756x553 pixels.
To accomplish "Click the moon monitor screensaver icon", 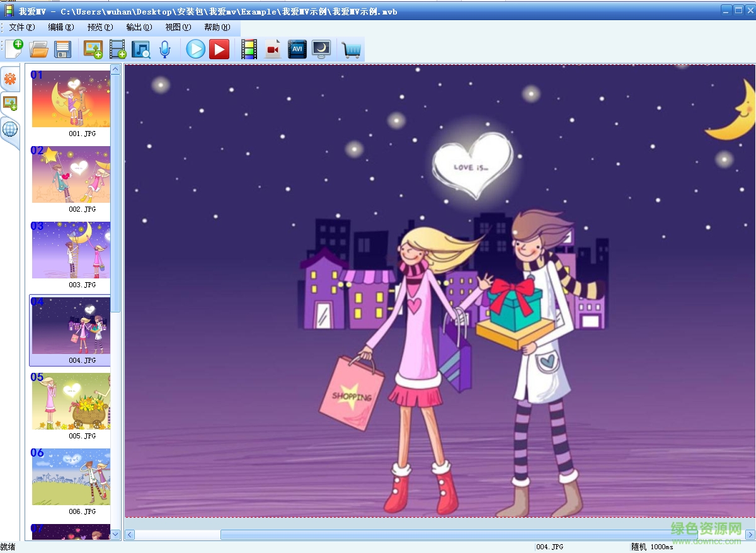I will click(321, 49).
